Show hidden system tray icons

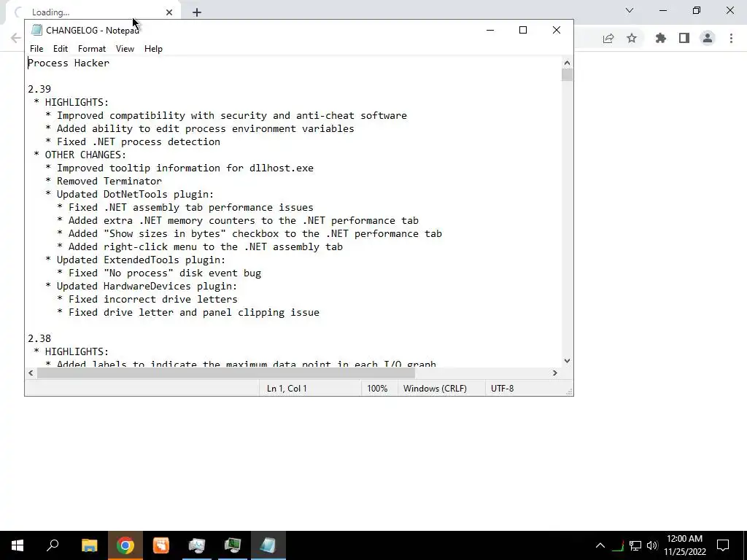(x=600, y=545)
